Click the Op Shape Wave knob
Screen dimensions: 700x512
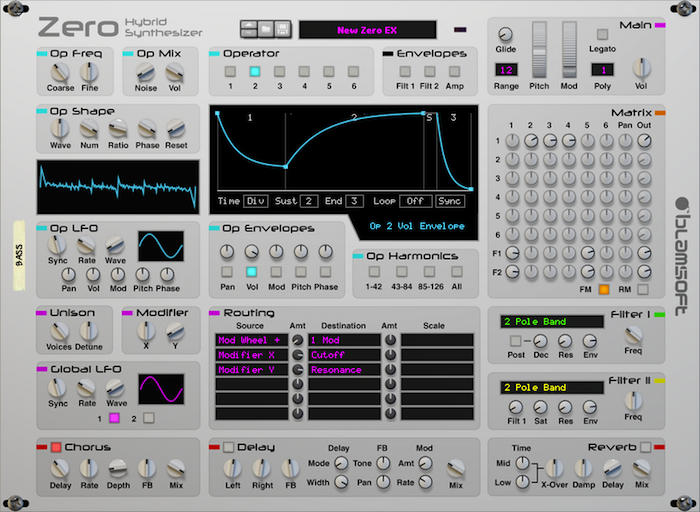(60, 129)
